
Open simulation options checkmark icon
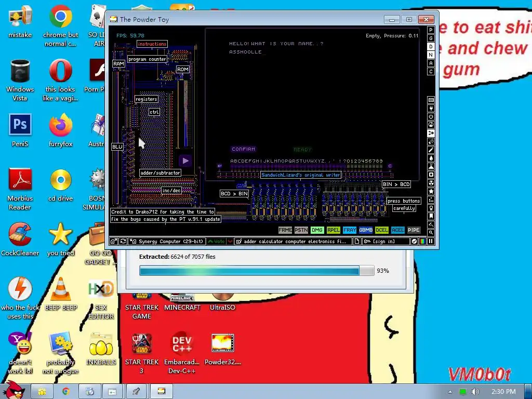point(414,241)
